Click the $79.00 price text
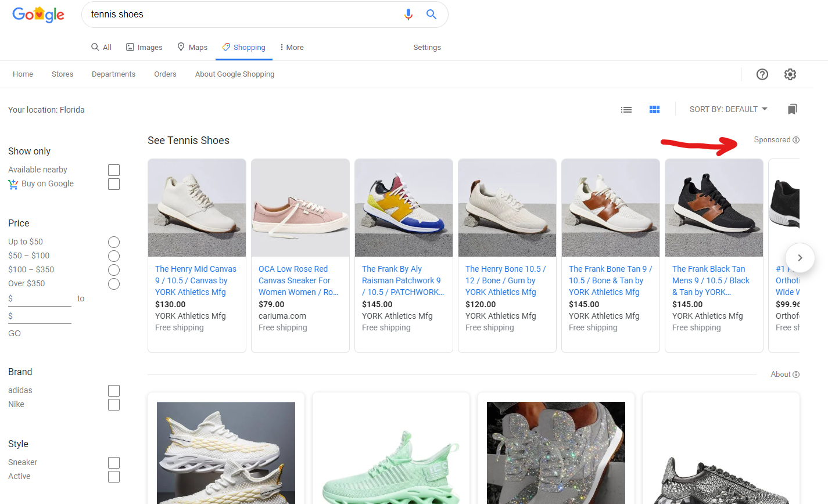 (271, 304)
